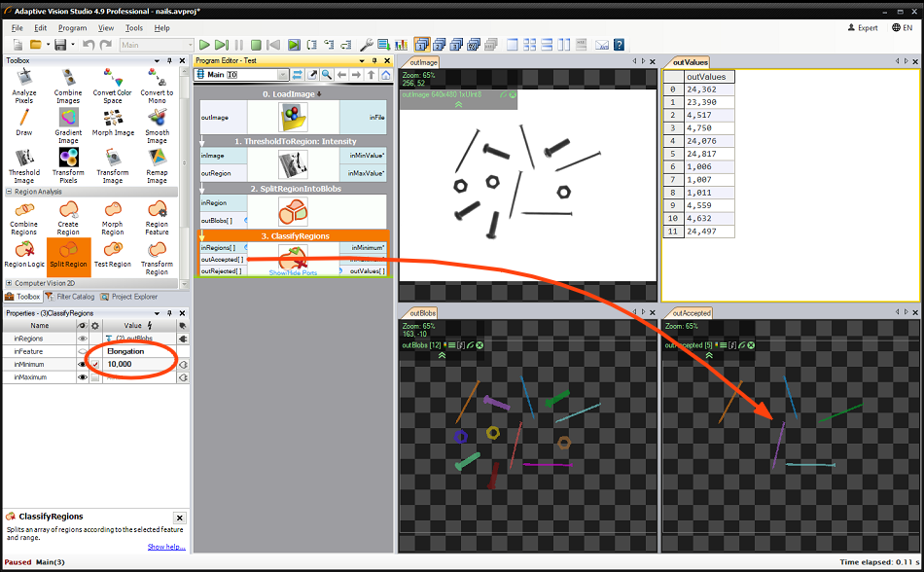Click the Save icon in the toolbar

[59, 45]
